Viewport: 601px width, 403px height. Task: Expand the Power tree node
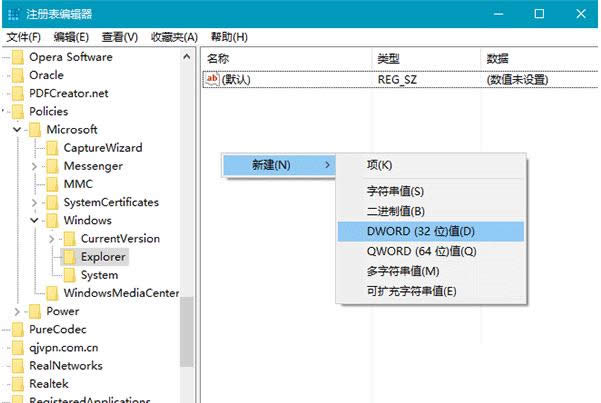click(x=17, y=312)
